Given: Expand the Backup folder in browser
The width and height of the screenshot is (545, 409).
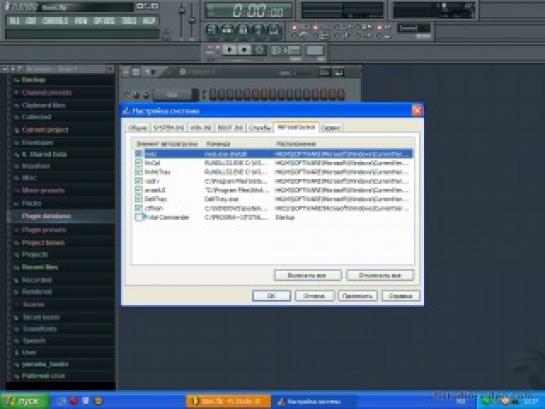Looking at the screenshot, I should coord(34,80).
